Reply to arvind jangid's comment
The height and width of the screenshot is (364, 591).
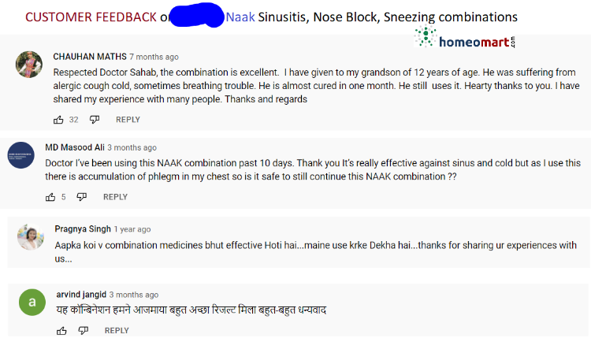point(117,331)
